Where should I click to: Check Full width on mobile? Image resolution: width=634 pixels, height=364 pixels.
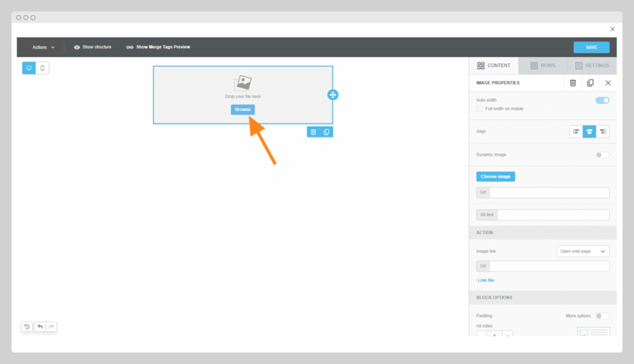480,109
